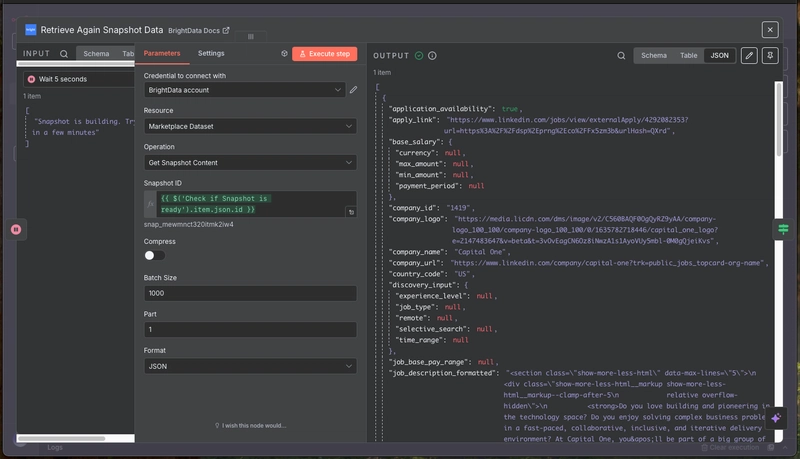Screen dimensions: 800x459
Task: Click the snapshot value snap_mewmnct320itmk2iw4
Action: [x=189, y=224]
